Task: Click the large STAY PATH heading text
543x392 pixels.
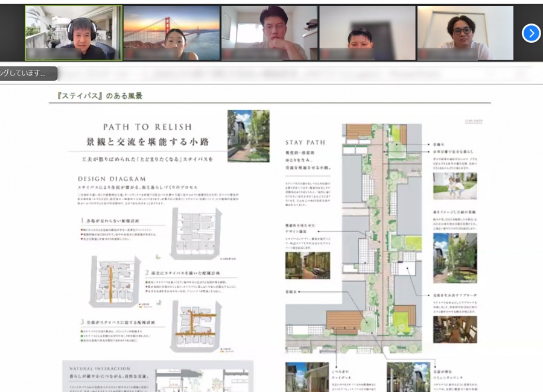Action: (x=305, y=143)
